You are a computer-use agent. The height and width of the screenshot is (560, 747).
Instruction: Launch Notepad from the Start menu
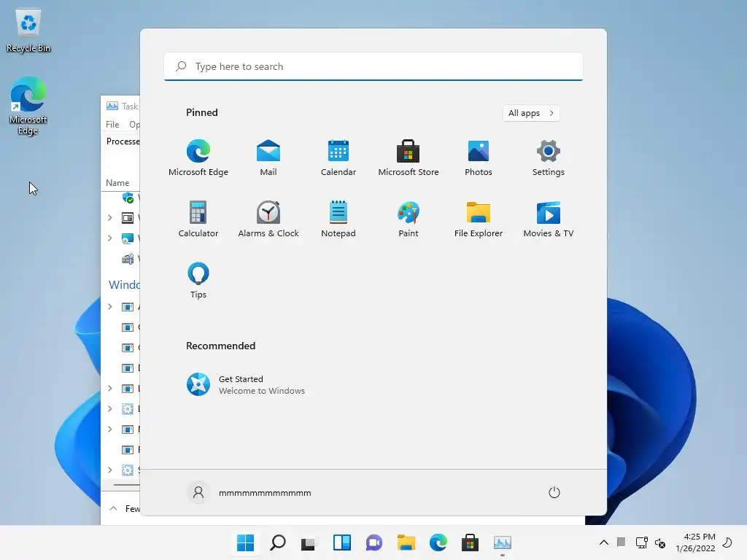[338, 219]
